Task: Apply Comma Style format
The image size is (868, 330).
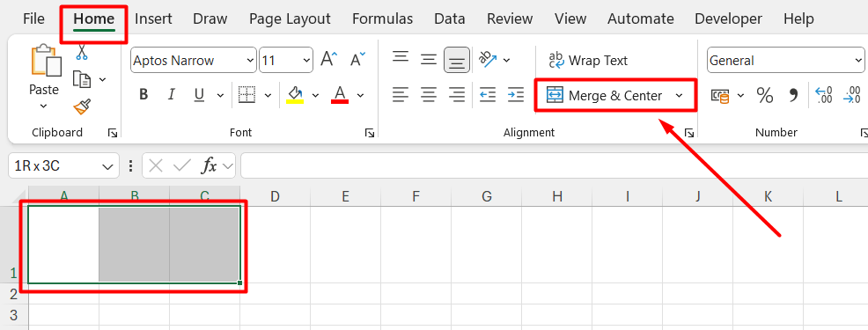Action: (x=793, y=96)
